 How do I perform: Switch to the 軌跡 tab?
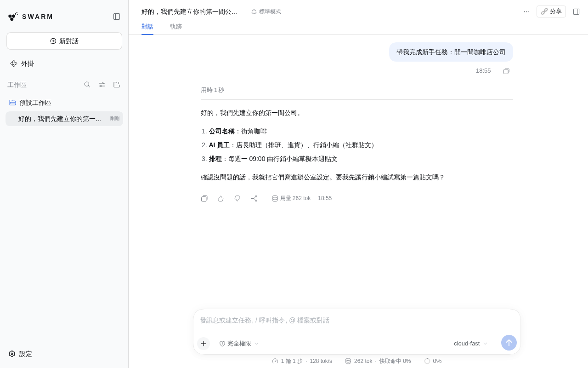click(x=176, y=27)
